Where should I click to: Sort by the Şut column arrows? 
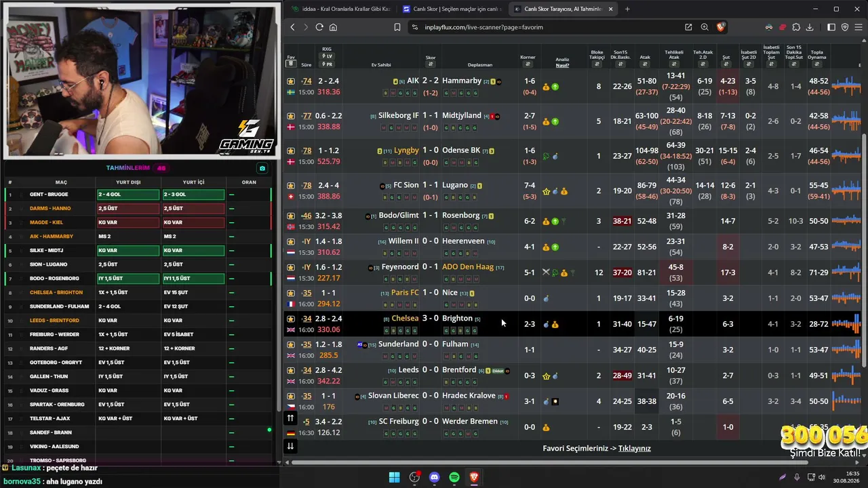click(726, 64)
